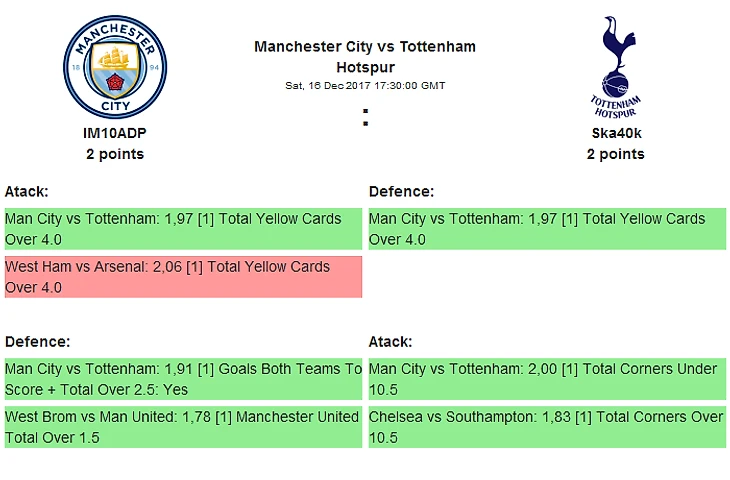Click the 2 points label under IM10ADP
Viewport: 730px width, 480px height.
[115, 154]
